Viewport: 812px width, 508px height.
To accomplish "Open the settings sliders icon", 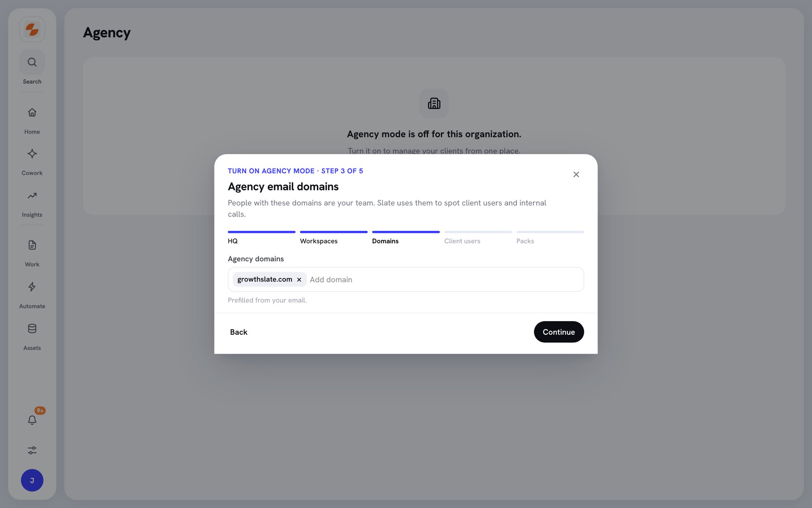I will pos(32,450).
